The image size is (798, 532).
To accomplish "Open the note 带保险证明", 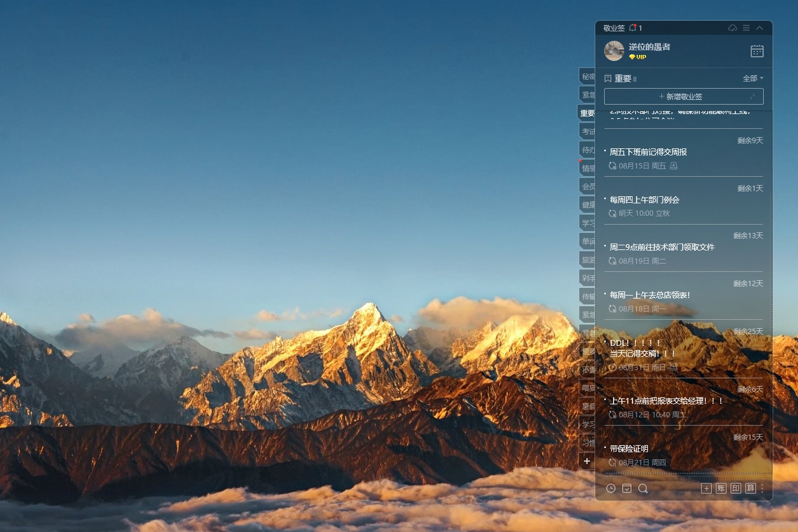I will 629,449.
